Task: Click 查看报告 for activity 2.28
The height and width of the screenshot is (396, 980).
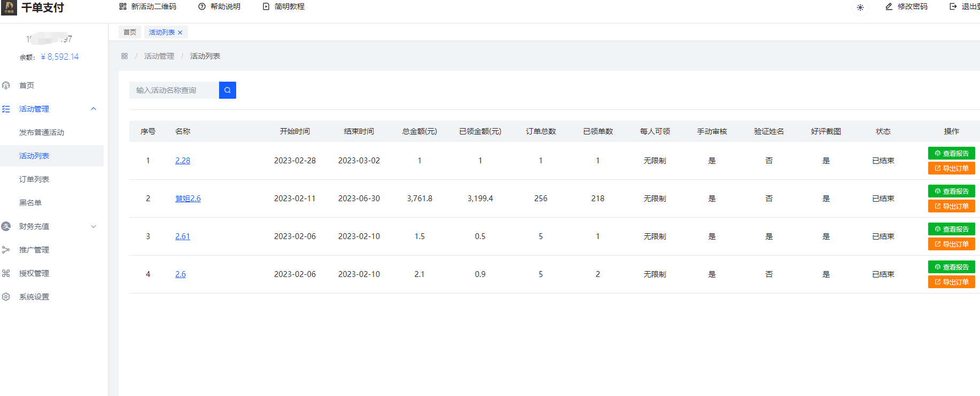Action: [x=952, y=153]
